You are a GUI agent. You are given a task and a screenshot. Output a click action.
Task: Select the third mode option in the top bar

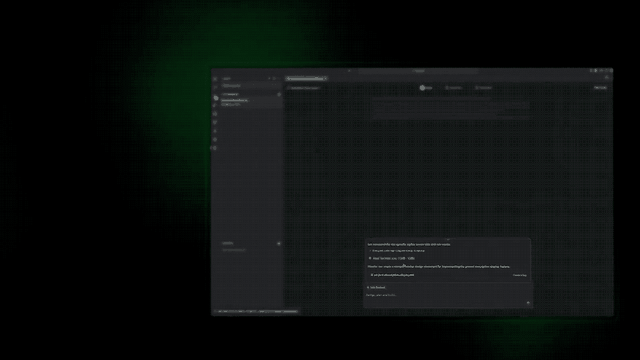pos(484,88)
